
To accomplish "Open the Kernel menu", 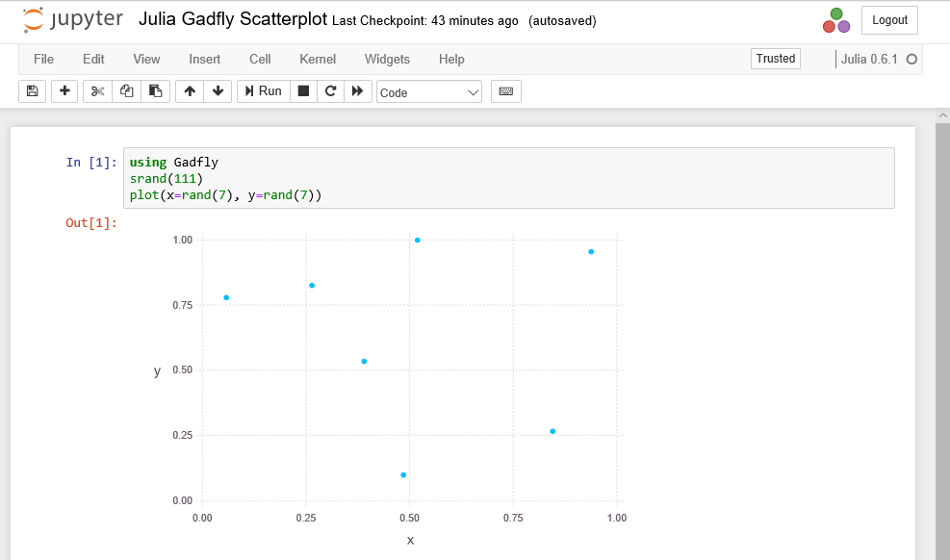I will tap(318, 60).
